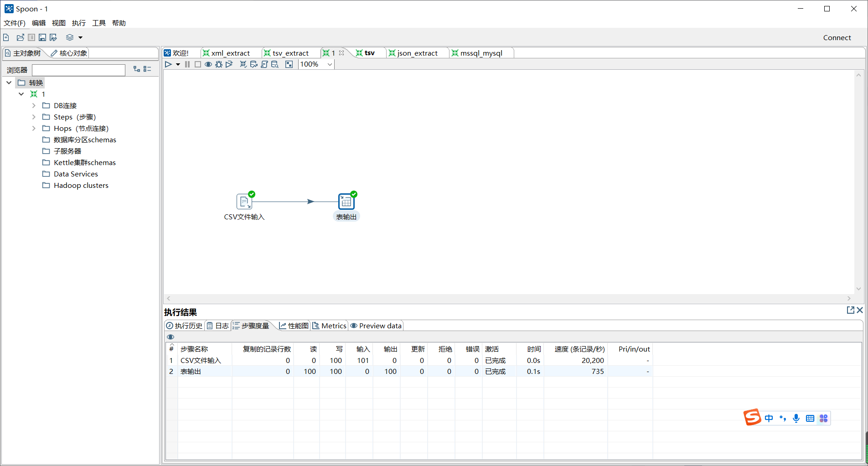Open the 工具 menu
The image size is (868, 466).
(99, 23)
